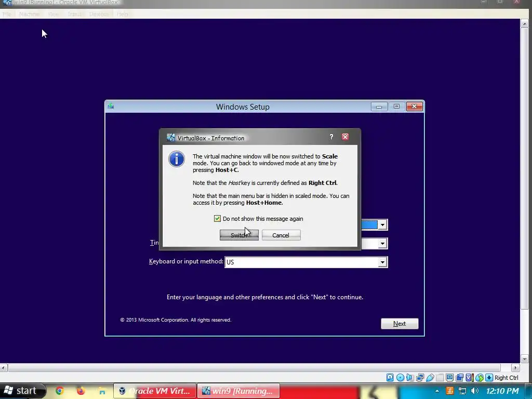Click the USB devices status icon
This screenshot has width=532, height=399.
point(430,378)
